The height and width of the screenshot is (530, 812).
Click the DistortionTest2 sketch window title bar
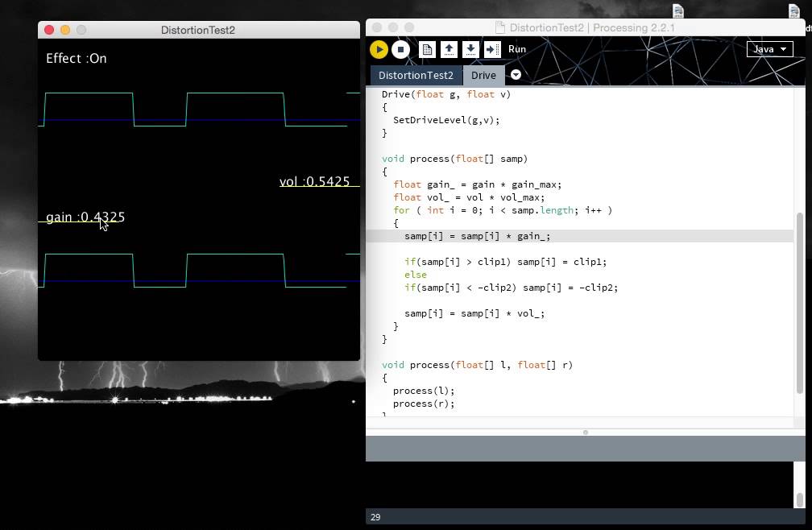click(198, 30)
